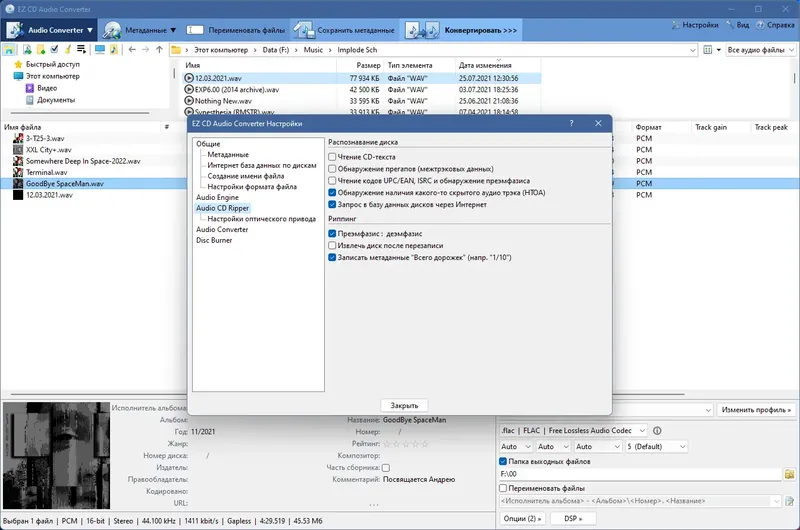This screenshot has width=800, height=530.
Task: Open the Метаданные toolbar dropdown arrow
Action: pos(173,30)
